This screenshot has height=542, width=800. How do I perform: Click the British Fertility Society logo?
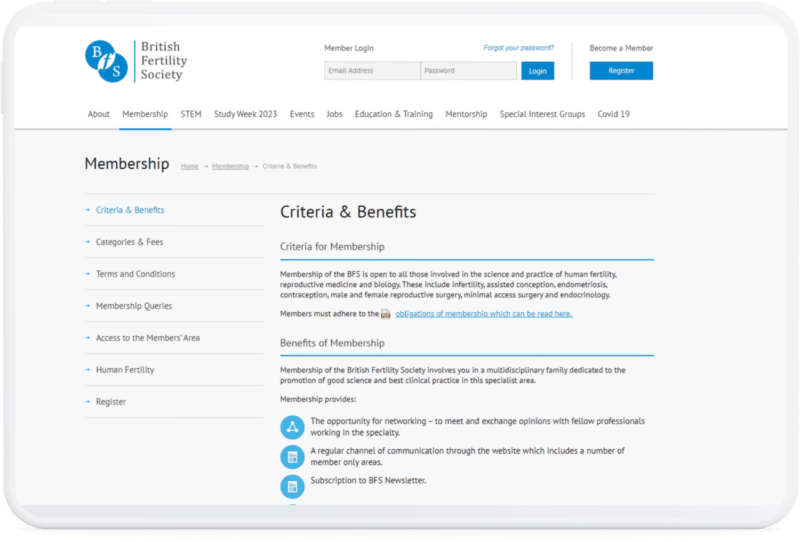pyautogui.click(x=136, y=61)
